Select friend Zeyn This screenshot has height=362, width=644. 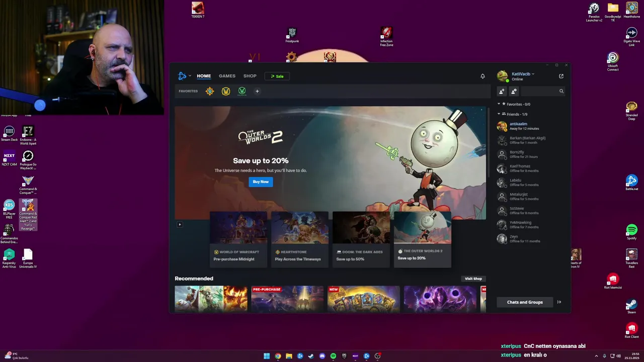point(531,239)
